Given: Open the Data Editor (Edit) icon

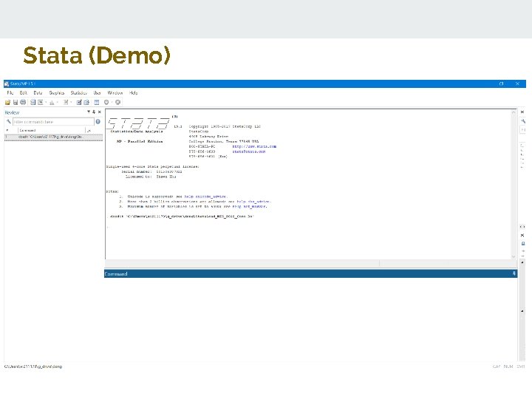Looking at the screenshot, I should (79, 102).
